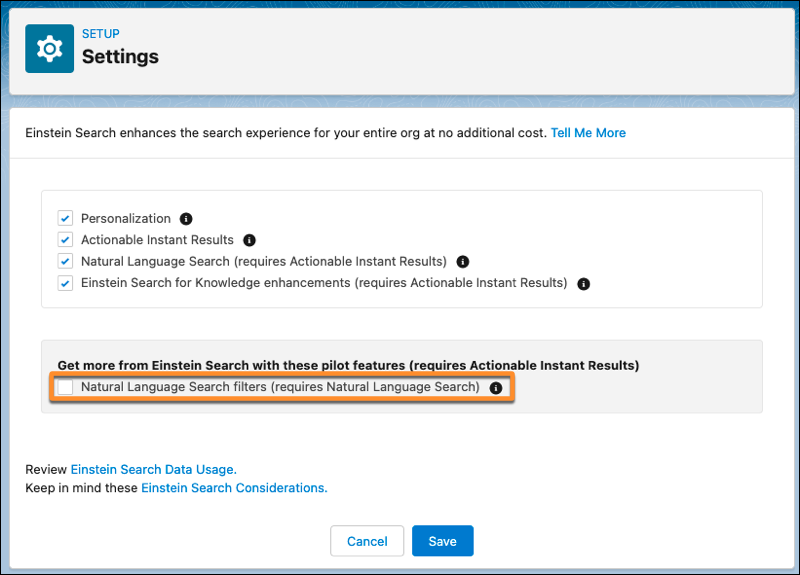Uncheck the Personalization checkbox
This screenshot has height=575, width=800.
click(65, 218)
